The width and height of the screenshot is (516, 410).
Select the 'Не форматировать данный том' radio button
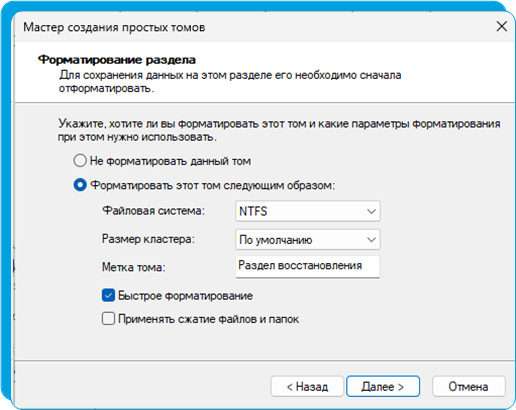point(80,161)
